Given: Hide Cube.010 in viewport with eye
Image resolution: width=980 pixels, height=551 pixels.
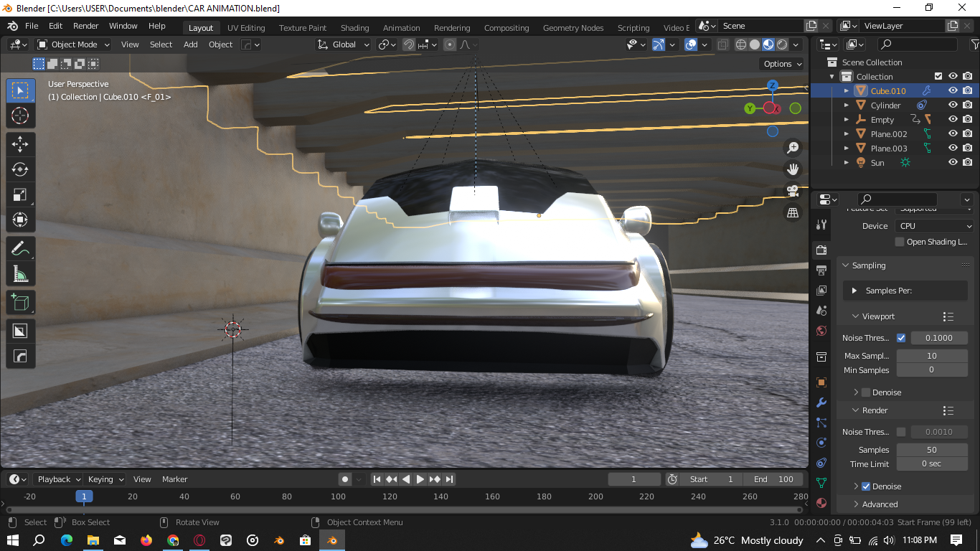Looking at the screenshot, I should tap(953, 90).
